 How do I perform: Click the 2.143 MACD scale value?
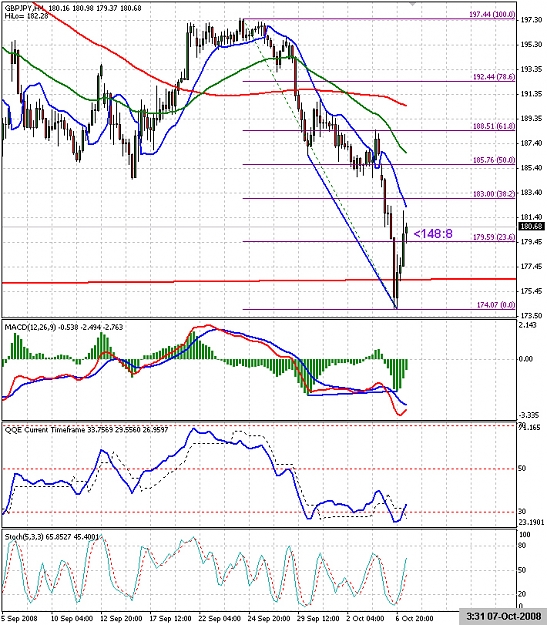527,326
